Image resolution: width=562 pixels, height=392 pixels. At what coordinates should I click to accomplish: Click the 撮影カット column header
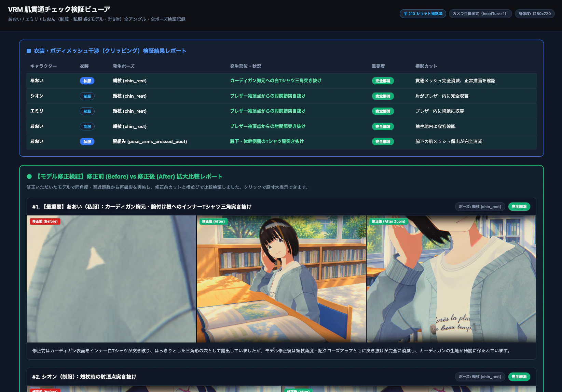[426, 66]
